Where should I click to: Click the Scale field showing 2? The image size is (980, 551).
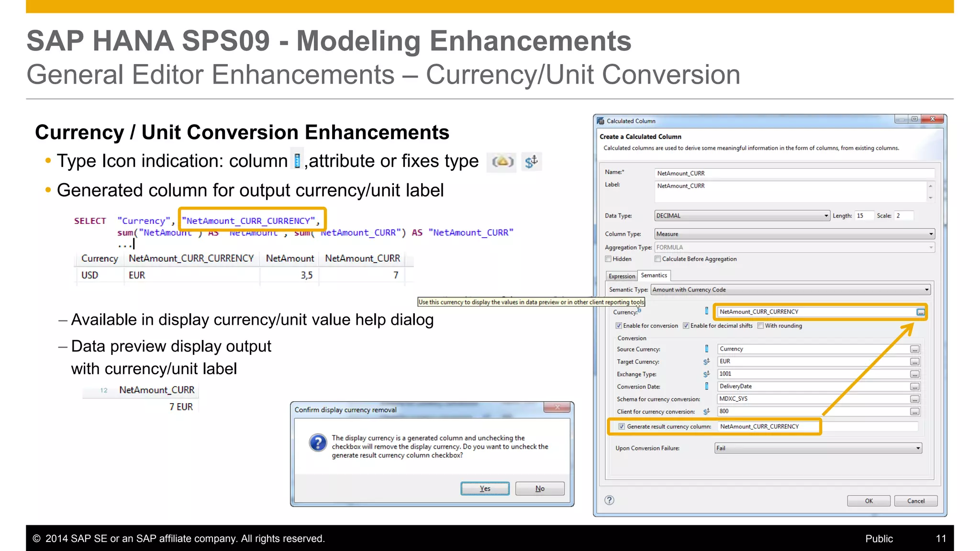[904, 216]
